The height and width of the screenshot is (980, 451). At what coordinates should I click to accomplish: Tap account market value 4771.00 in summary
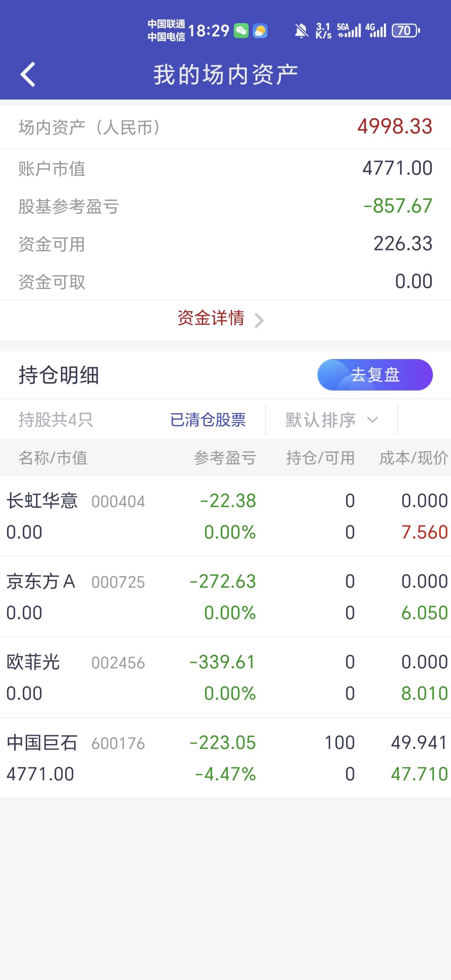(397, 168)
